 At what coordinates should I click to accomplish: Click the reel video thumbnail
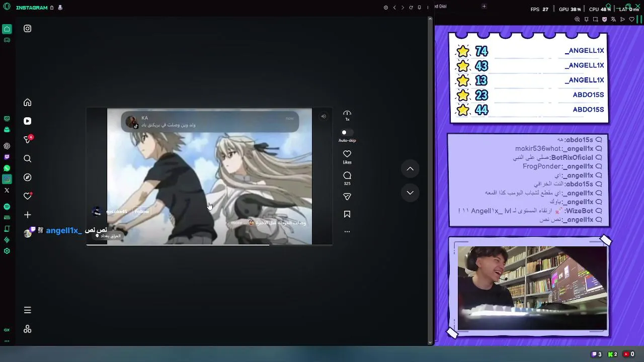click(x=209, y=176)
